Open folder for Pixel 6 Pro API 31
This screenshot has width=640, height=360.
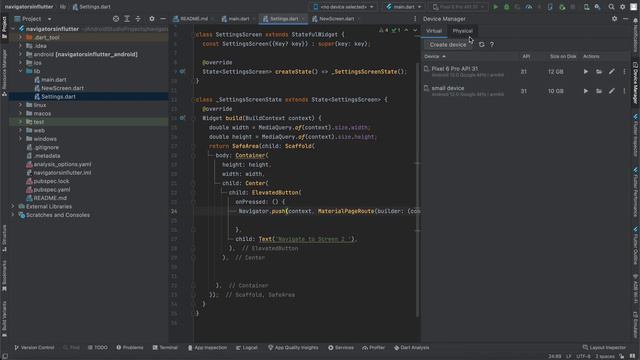point(599,71)
